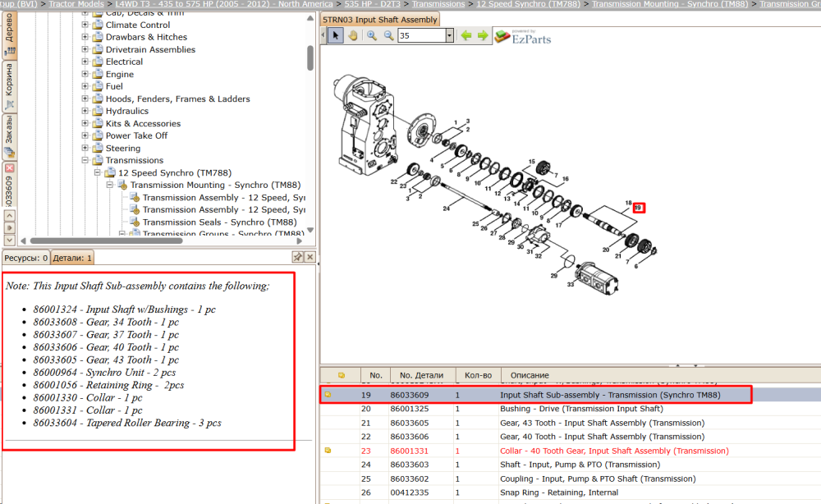Go to previous diagram with green left arrow

click(x=466, y=35)
